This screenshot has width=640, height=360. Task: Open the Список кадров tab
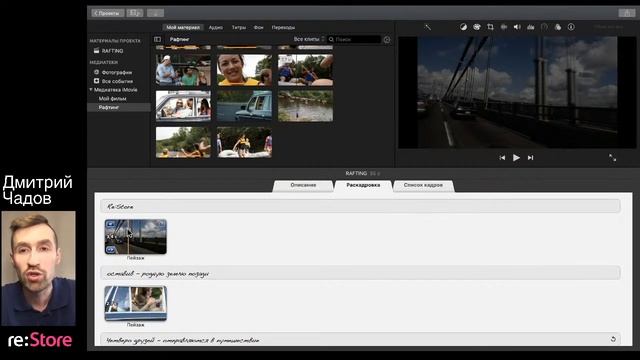tap(423, 185)
